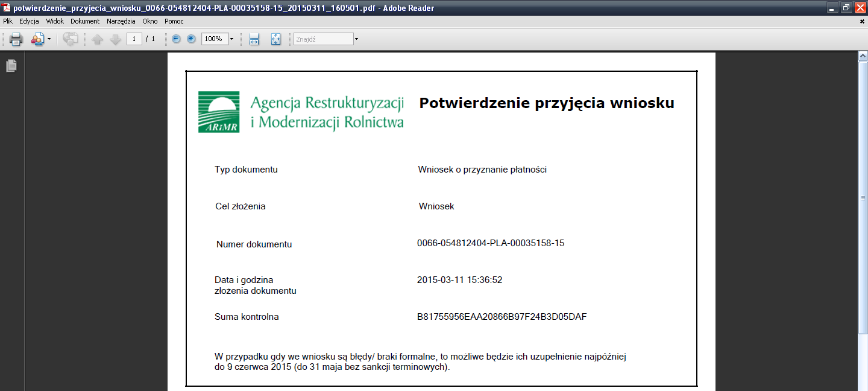Click the Numer dokumentu label
The width and height of the screenshot is (868, 391).
tap(254, 244)
